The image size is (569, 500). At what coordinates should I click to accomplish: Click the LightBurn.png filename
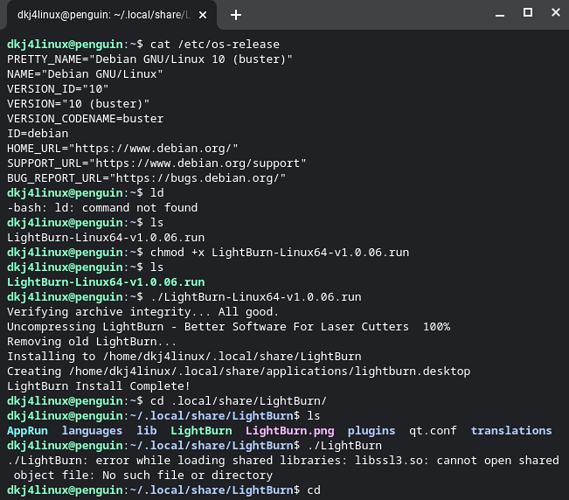point(290,431)
